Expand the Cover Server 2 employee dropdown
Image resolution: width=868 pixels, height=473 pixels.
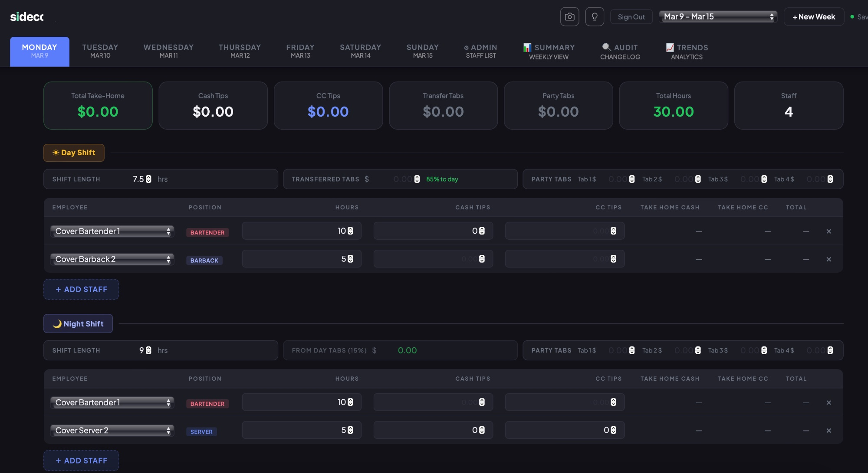[x=112, y=431]
